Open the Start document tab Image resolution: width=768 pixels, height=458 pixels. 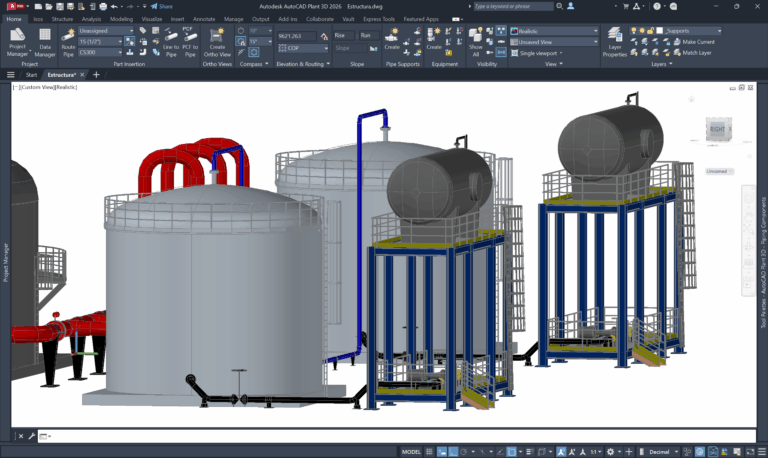31,75
